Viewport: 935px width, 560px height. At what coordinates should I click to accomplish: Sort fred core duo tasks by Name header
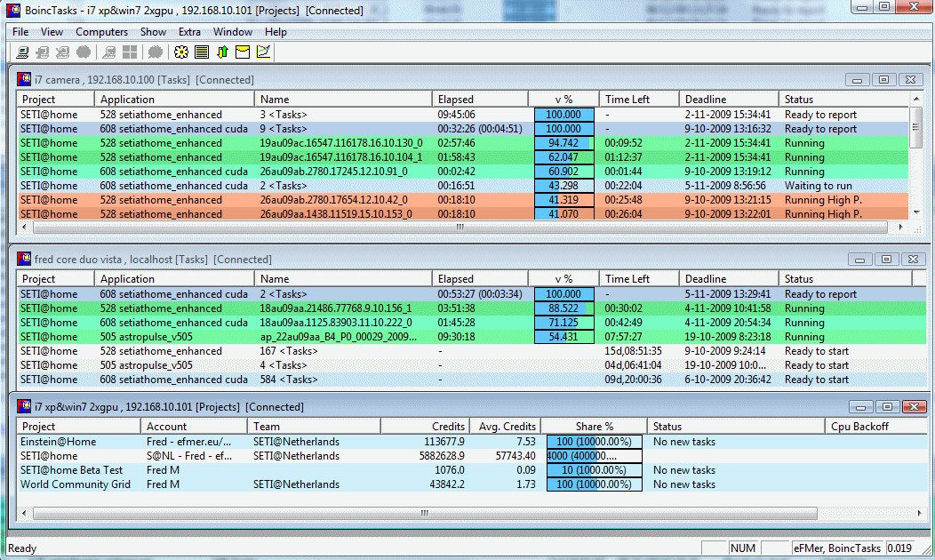[x=343, y=278]
